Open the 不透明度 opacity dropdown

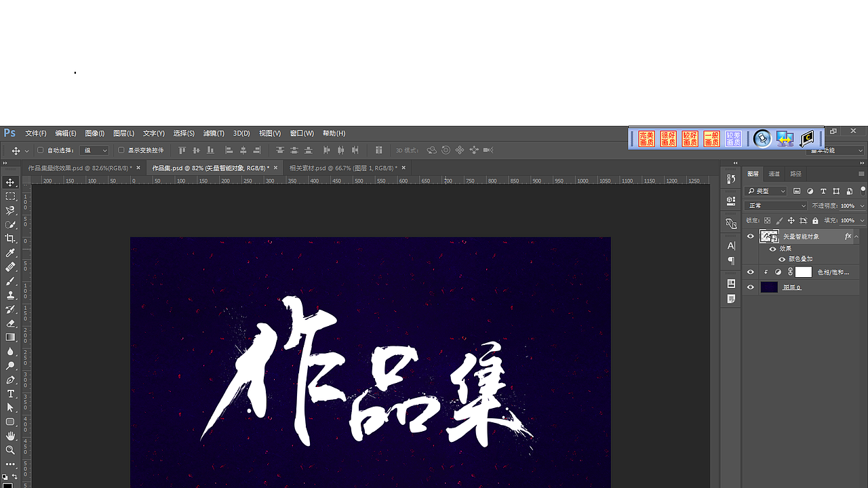pos(862,205)
